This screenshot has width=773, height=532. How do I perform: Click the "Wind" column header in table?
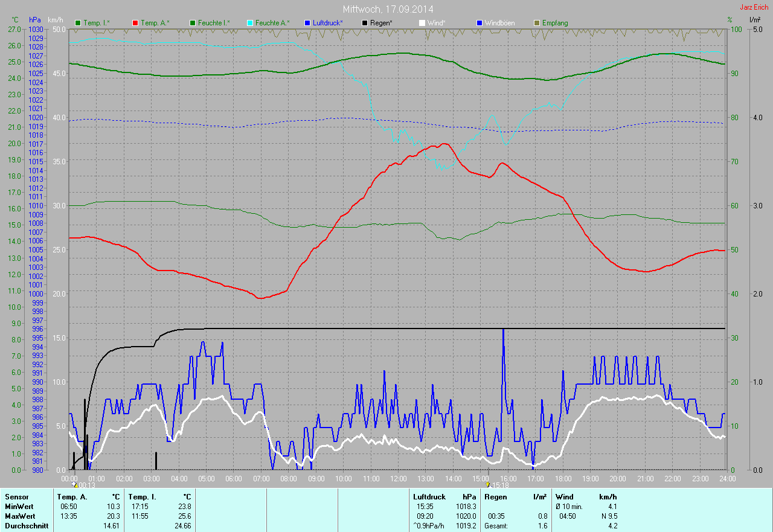click(x=565, y=497)
